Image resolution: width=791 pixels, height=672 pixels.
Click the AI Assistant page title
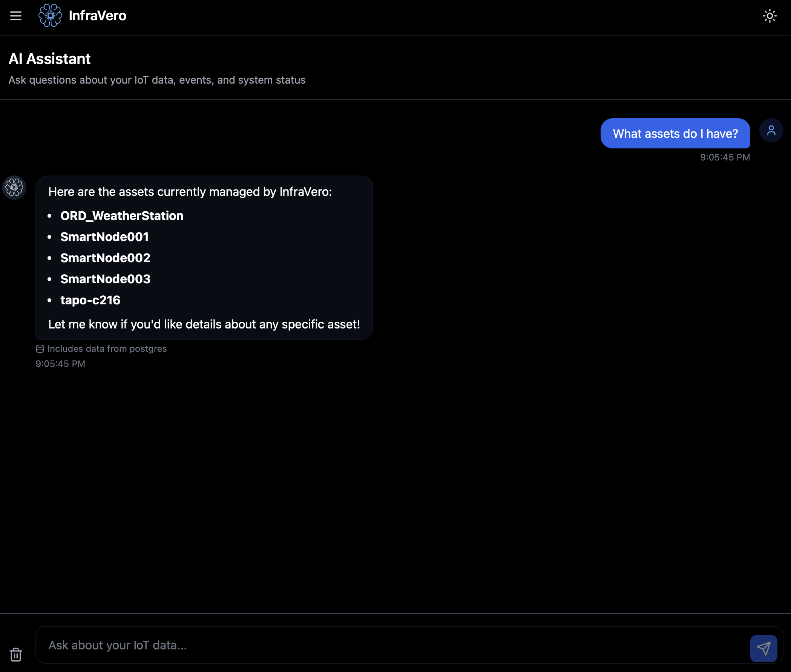49,58
